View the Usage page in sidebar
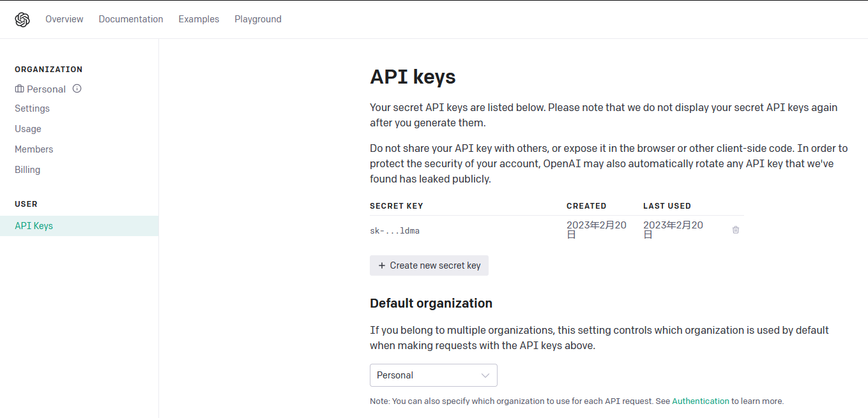 coord(28,129)
